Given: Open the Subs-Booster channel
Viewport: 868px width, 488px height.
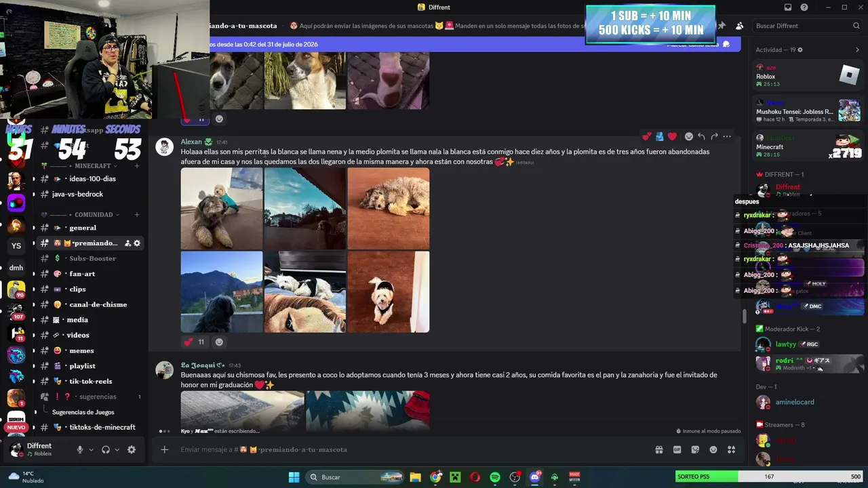Looking at the screenshot, I should (92, 259).
